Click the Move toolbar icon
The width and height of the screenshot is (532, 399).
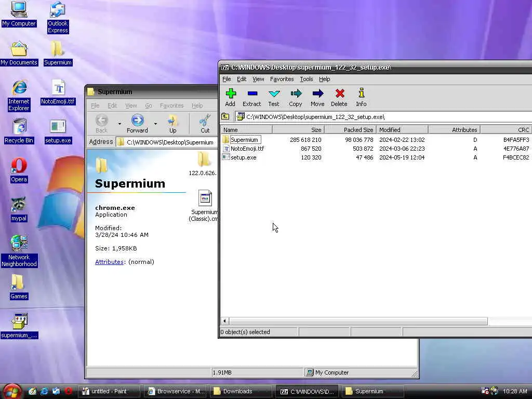(x=317, y=97)
